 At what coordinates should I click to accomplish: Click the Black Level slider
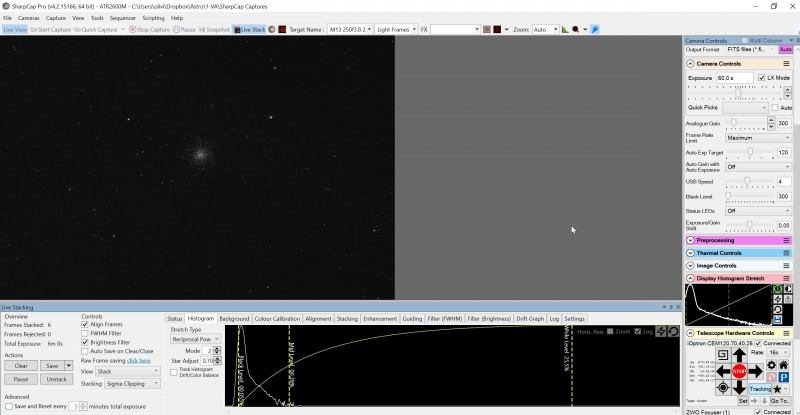tap(750, 196)
